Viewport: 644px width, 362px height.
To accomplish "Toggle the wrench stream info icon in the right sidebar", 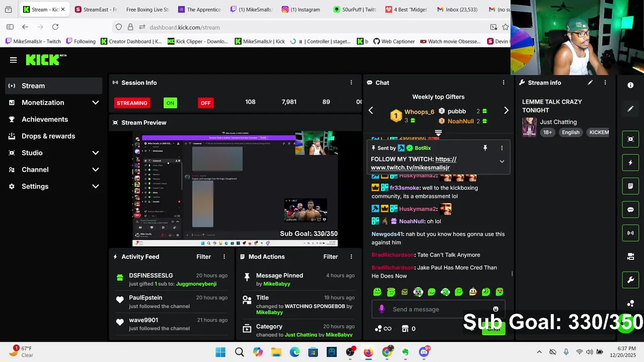I will (630, 280).
